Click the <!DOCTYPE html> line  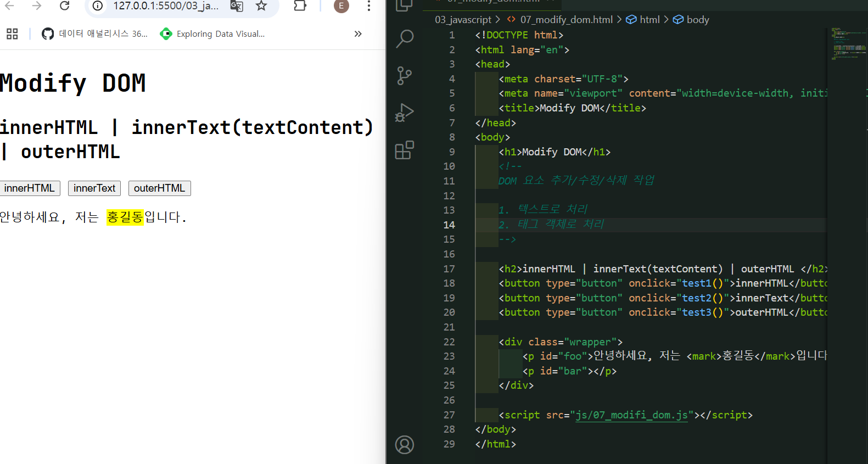click(x=519, y=35)
